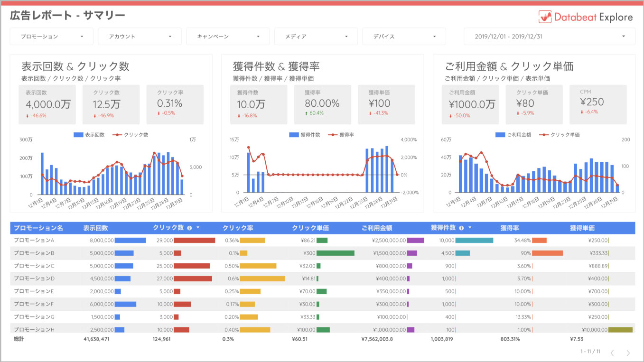Click the 総計 total 41,638,471 value
644x362 pixels.
pyautogui.click(x=96, y=339)
